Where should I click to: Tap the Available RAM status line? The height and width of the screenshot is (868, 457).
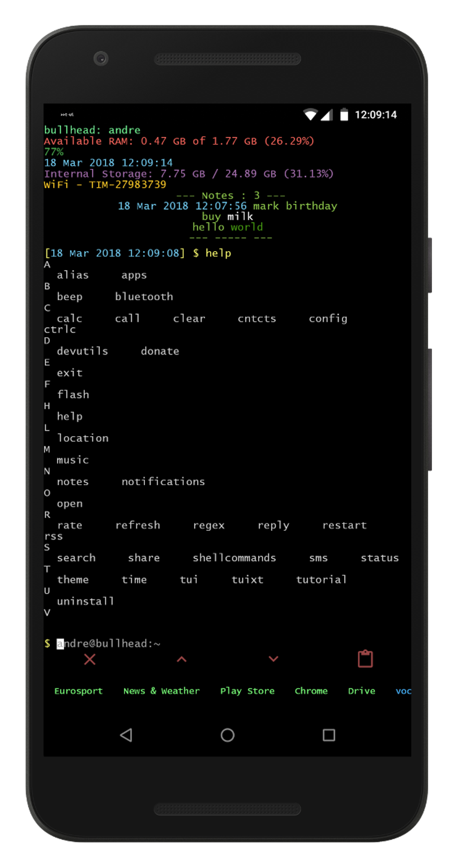click(179, 141)
